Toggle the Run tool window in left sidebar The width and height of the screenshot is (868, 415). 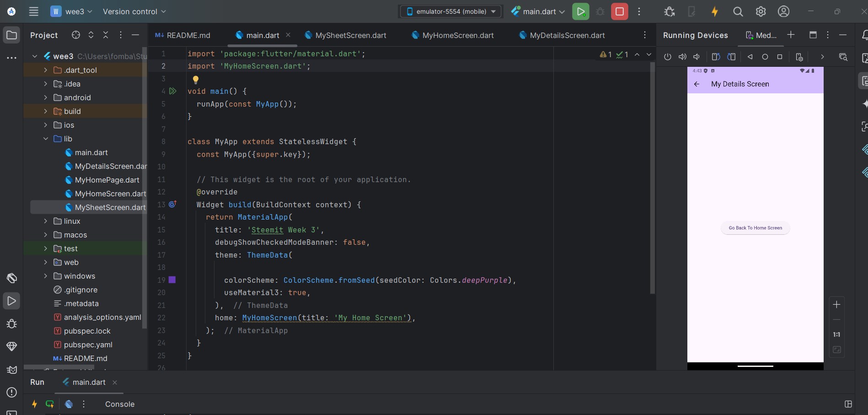coord(12,301)
